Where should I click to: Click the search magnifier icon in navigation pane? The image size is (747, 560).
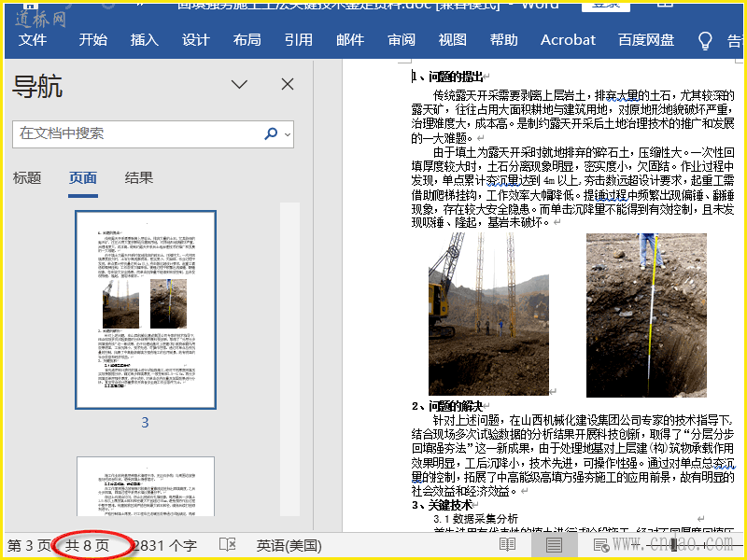pos(271,133)
